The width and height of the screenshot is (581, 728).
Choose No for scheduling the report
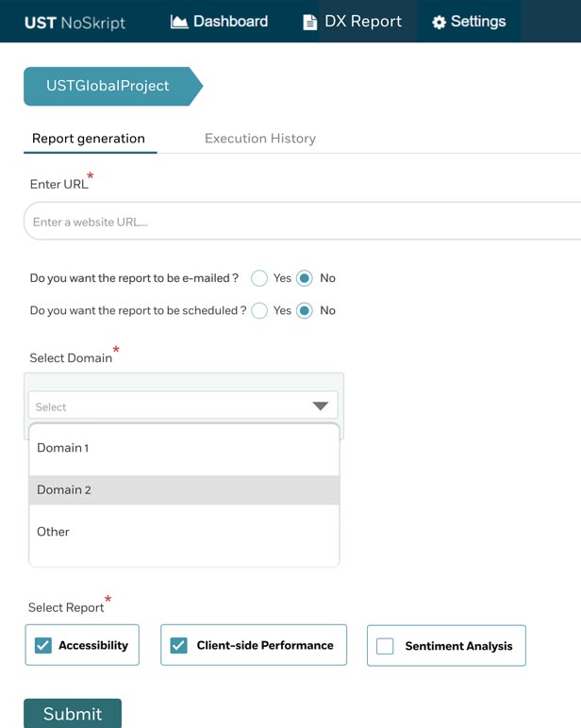pyautogui.click(x=305, y=310)
